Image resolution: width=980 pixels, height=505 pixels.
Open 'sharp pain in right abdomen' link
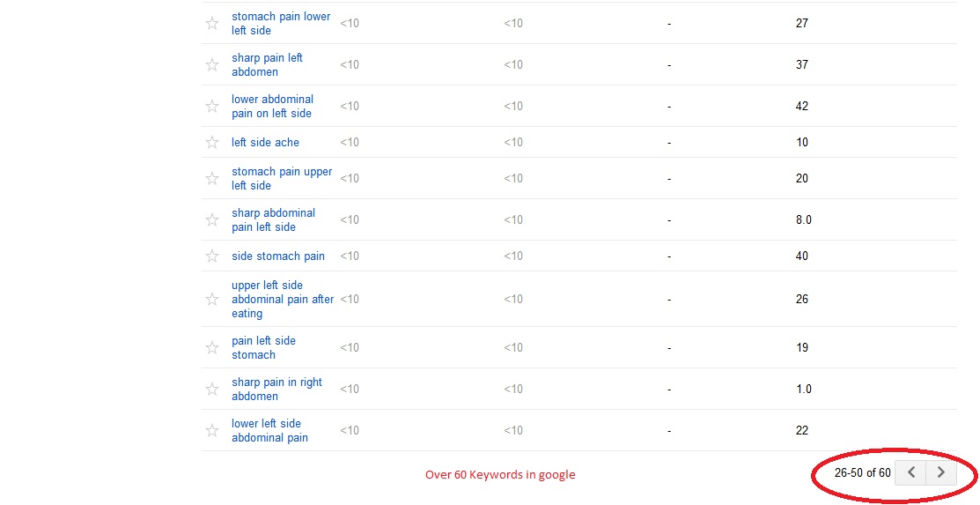(x=276, y=389)
